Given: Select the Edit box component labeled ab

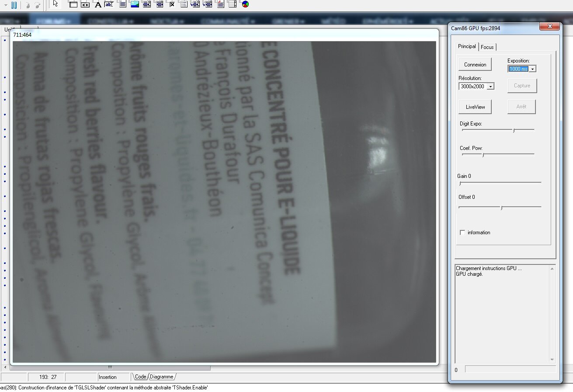Looking at the screenshot, I should tap(109, 5).
